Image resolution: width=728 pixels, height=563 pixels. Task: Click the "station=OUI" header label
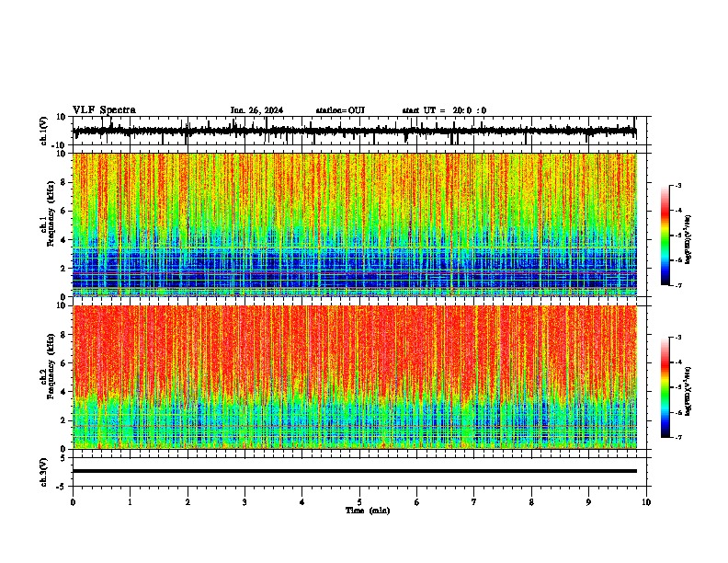point(340,110)
